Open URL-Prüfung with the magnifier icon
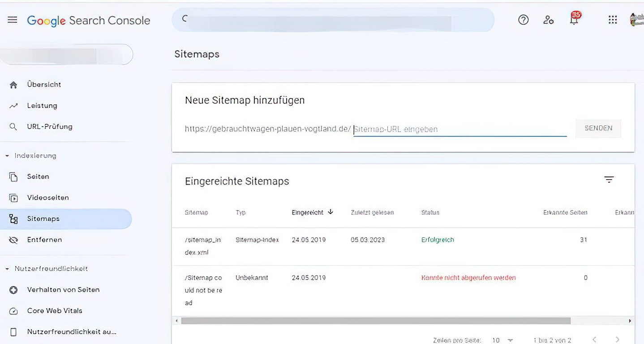Viewport: 644px width, 344px height. [x=13, y=126]
